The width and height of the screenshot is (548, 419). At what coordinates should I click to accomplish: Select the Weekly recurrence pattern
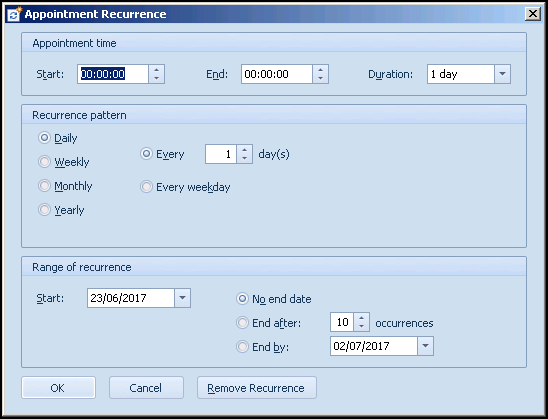pos(44,162)
